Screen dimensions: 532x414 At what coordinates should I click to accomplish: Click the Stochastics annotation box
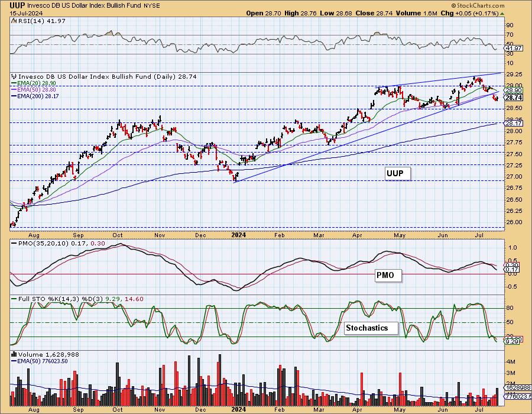pos(371,328)
